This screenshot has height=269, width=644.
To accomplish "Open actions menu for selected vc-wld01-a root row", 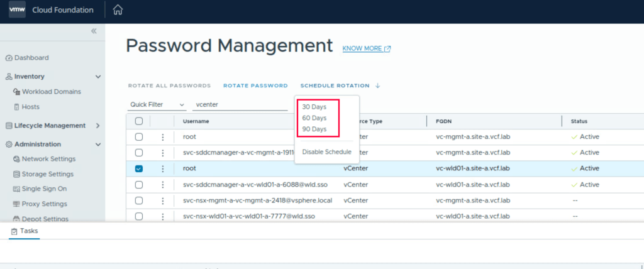I will (x=163, y=169).
